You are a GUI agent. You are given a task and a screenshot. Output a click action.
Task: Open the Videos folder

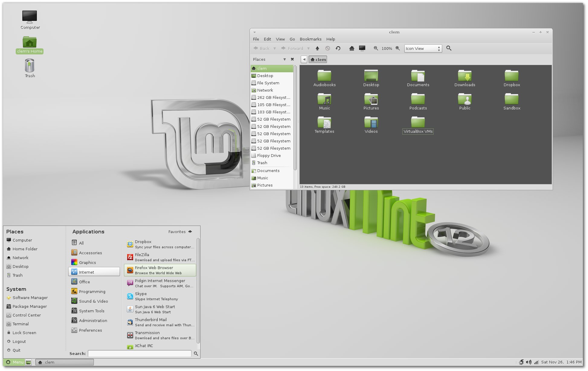pyautogui.click(x=371, y=125)
